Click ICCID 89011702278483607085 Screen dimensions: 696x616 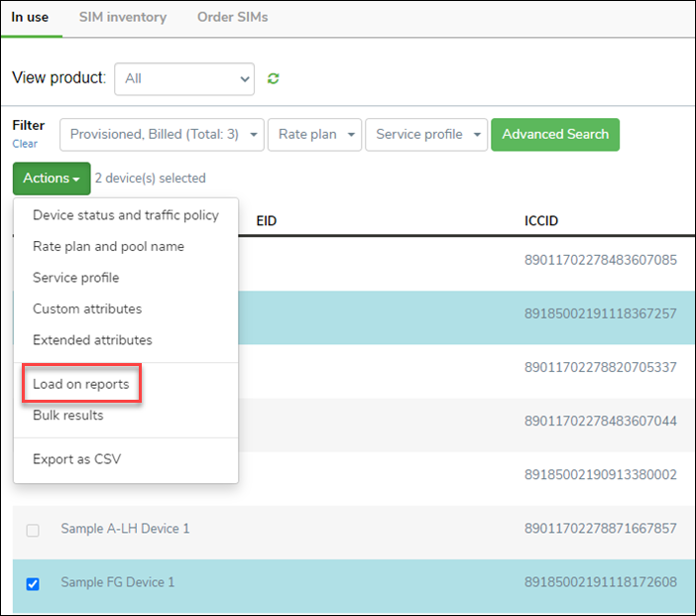601,260
